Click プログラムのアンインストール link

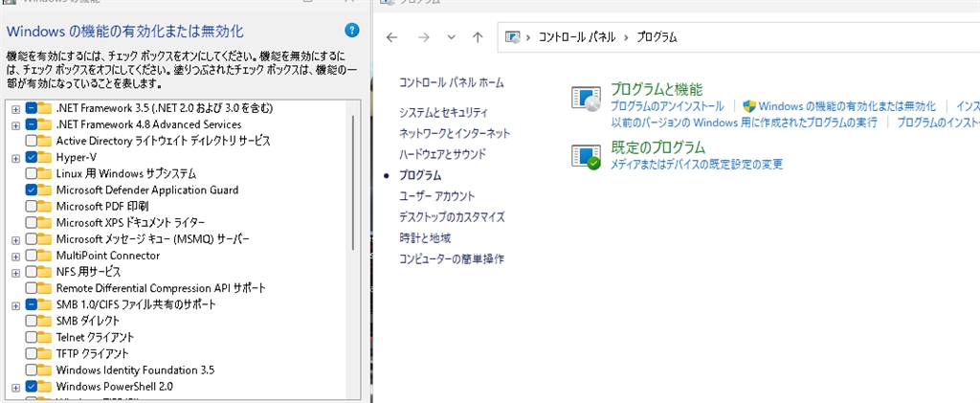667,106
